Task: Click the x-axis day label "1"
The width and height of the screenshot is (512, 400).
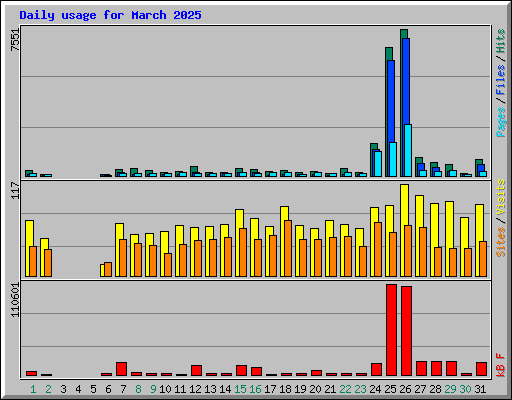Action: (33, 389)
